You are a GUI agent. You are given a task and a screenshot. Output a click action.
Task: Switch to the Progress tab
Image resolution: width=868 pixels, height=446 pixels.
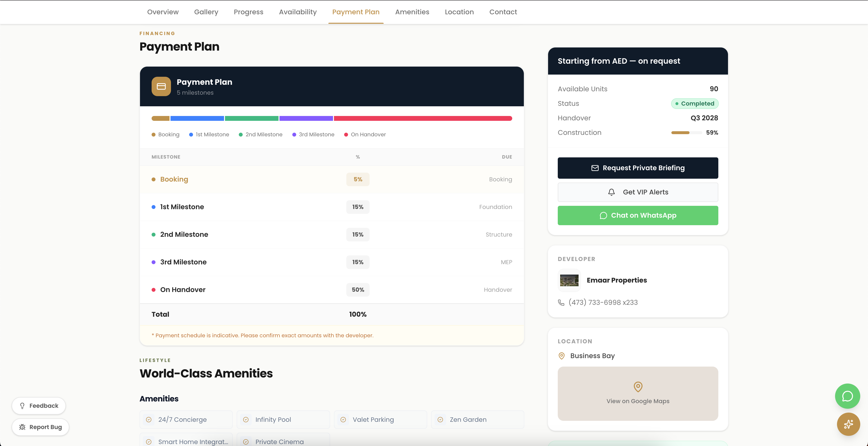click(x=249, y=12)
